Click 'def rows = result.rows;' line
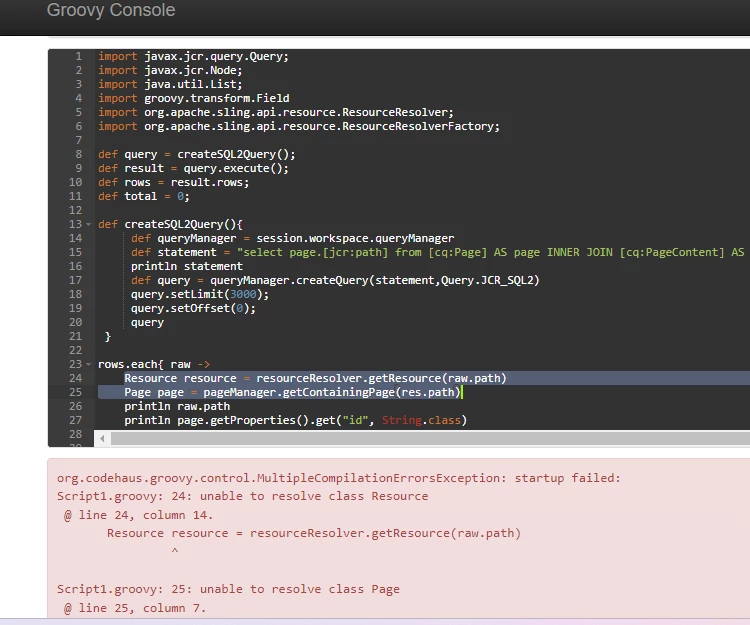750x625 pixels. [x=174, y=182]
